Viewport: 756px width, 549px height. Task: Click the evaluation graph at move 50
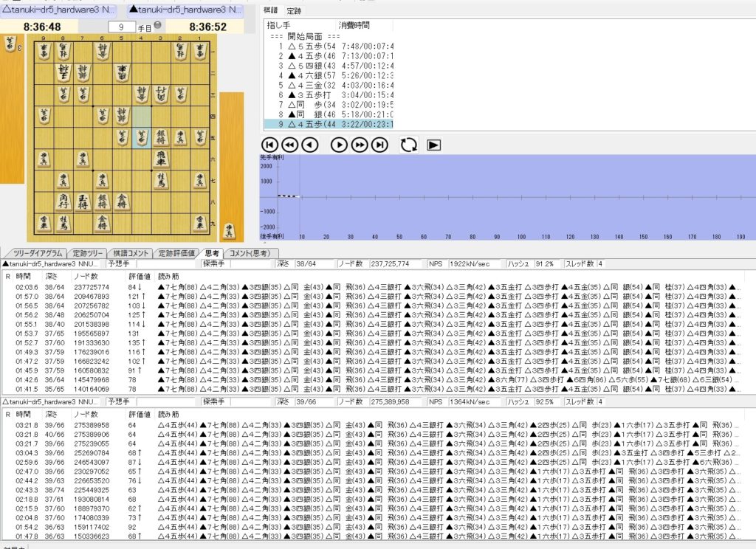click(399, 196)
